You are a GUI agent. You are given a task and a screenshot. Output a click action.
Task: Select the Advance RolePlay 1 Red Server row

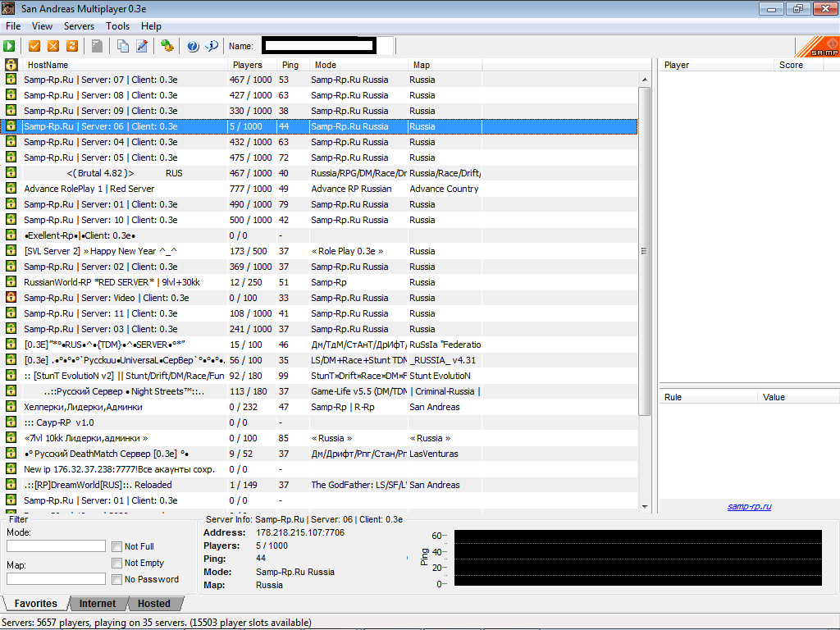[x=89, y=189]
